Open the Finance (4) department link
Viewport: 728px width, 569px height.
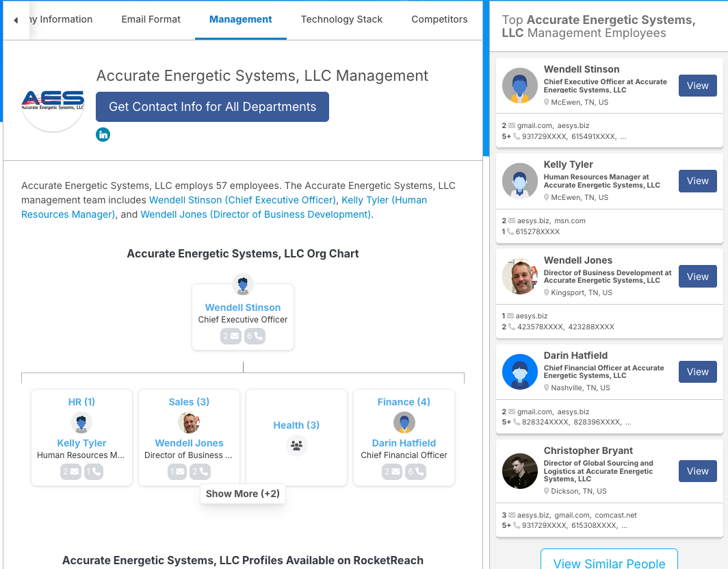pyautogui.click(x=404, y=402)
